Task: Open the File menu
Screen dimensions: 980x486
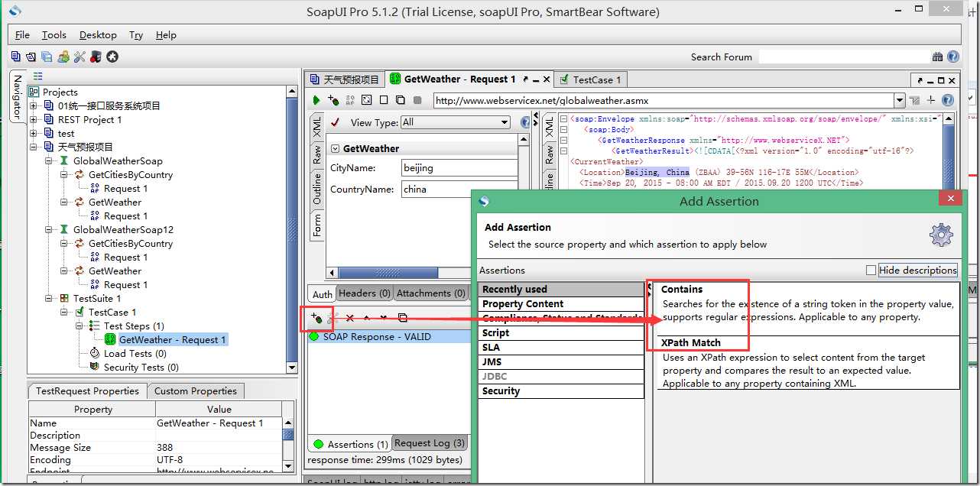Action: point(22,34)
